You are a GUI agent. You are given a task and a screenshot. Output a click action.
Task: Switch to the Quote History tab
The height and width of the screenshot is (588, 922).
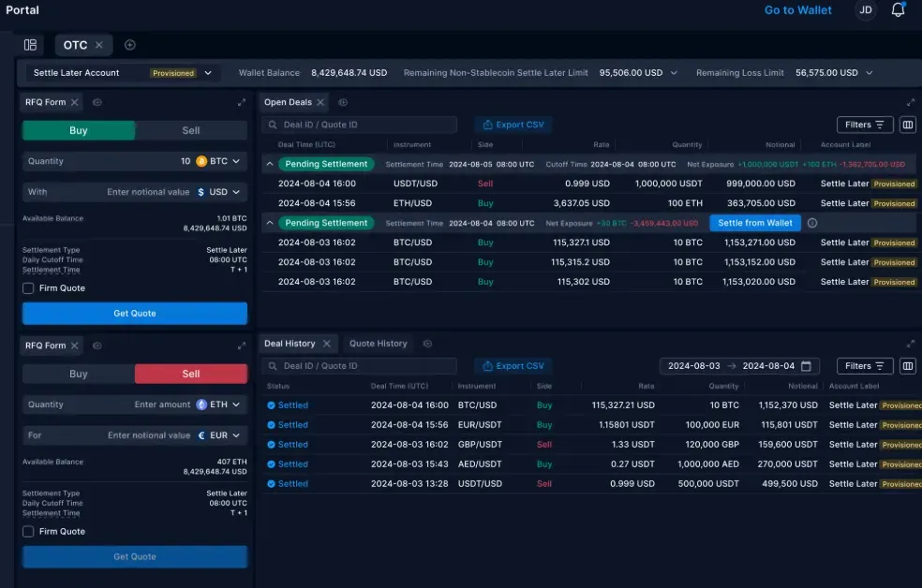point(377,343)
